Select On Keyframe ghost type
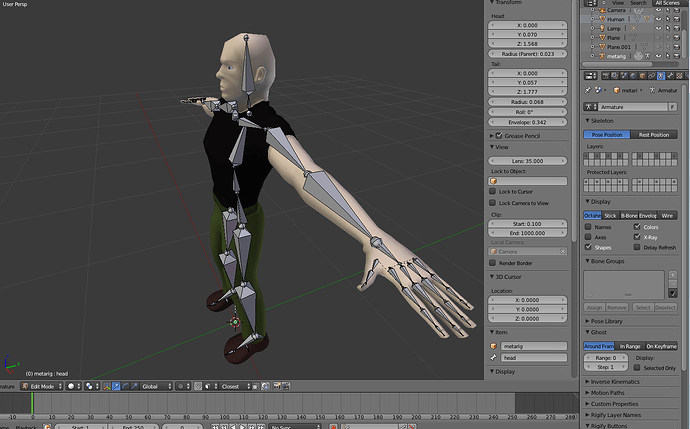Viewport: 690px width, 429px height. click(x=661, y=346)
